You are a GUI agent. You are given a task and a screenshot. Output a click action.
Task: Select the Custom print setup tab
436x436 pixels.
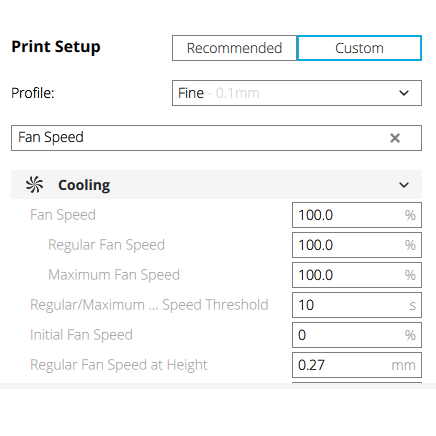[x=359, y=48]
